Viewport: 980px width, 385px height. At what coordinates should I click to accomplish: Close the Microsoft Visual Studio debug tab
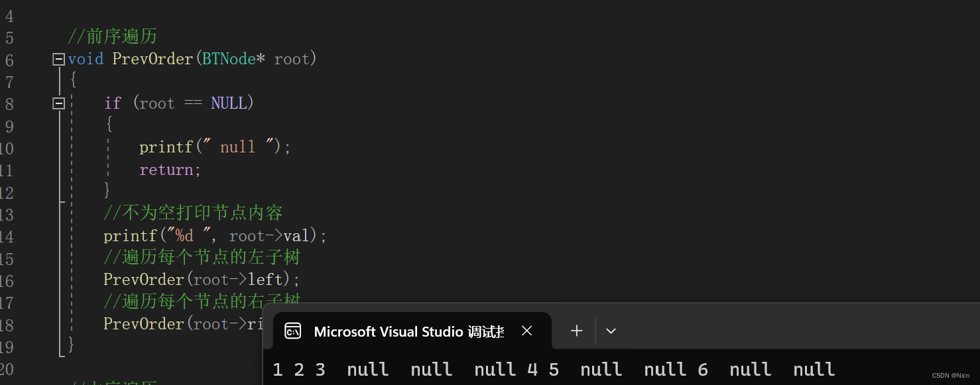pyautogui.click(x=527, y=331)
